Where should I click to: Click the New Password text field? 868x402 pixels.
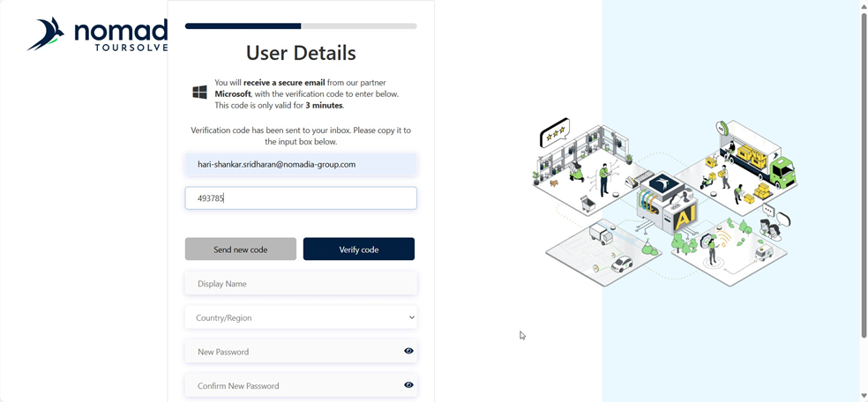(x=291, y=352)
